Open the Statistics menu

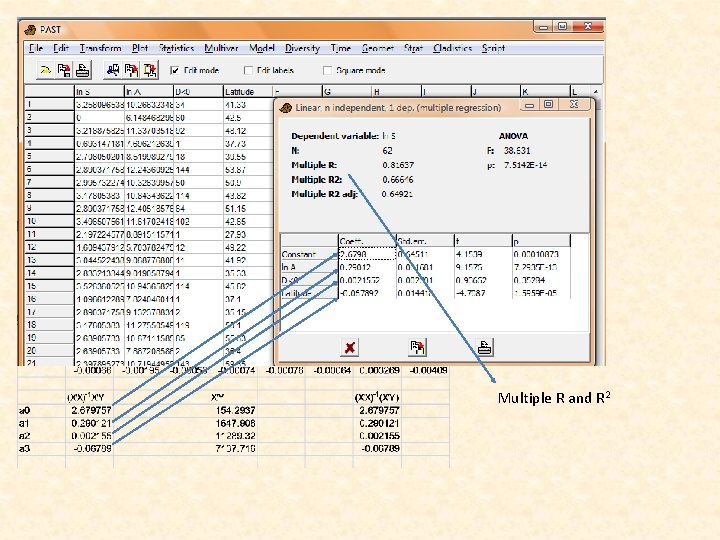click(176, 48)
